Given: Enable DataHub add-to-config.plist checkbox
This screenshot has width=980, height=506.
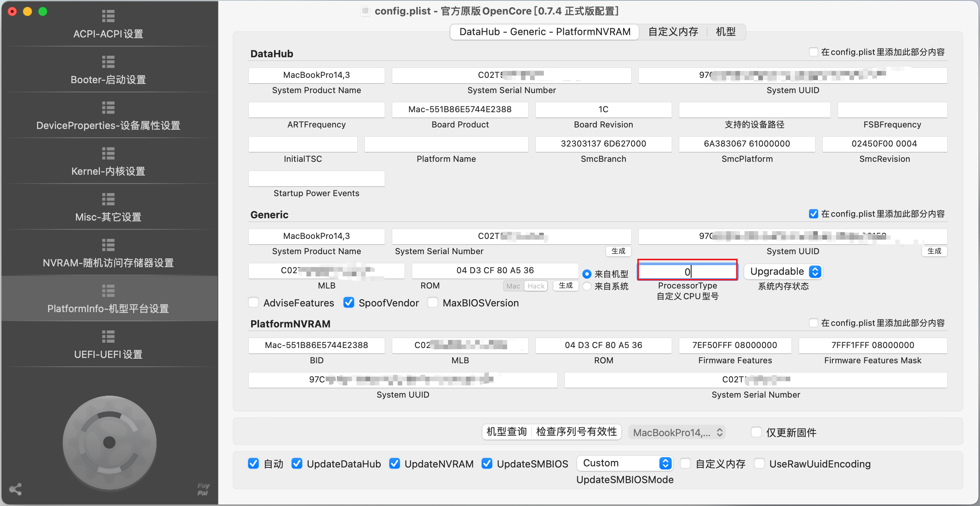Looking at the screenshot, I should (x=814, y=52).
